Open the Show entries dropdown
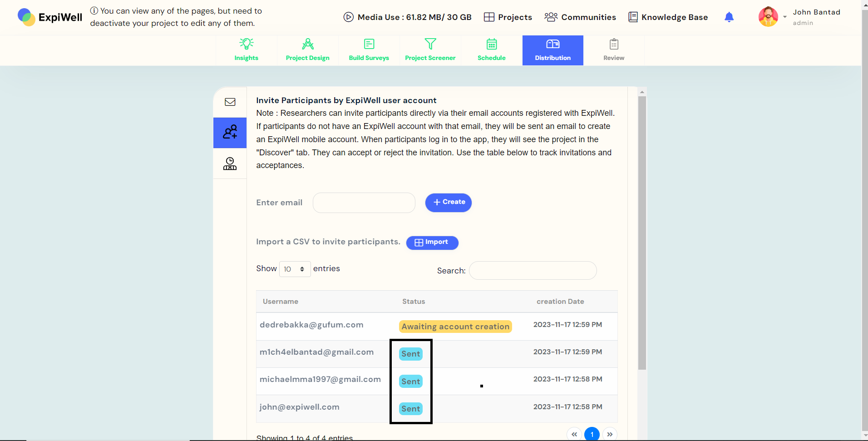The width and height of the screenshot is (868, 441). [x=295, y=269]
